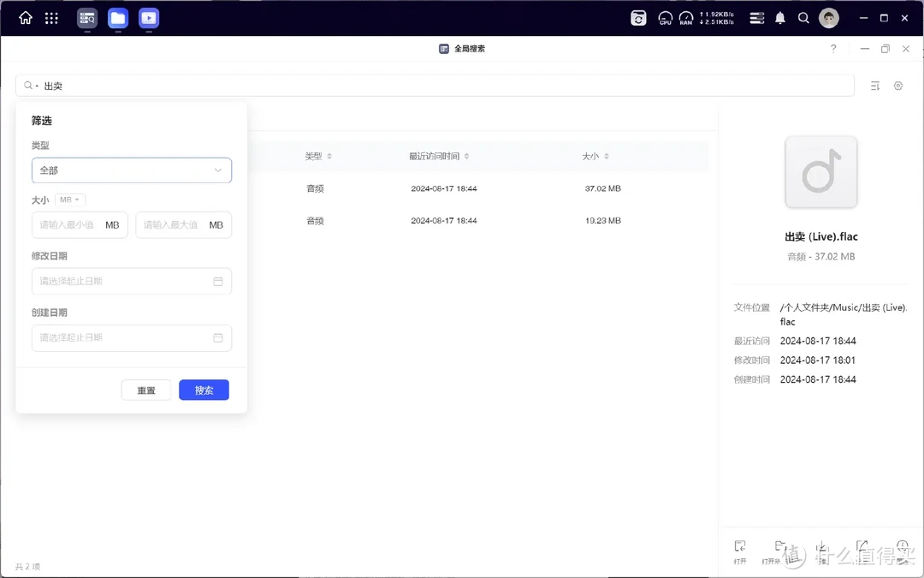Screen dimensions: 924x578
Task: Click the 搜索 button in filter panel
Action: tap(204, 390)
